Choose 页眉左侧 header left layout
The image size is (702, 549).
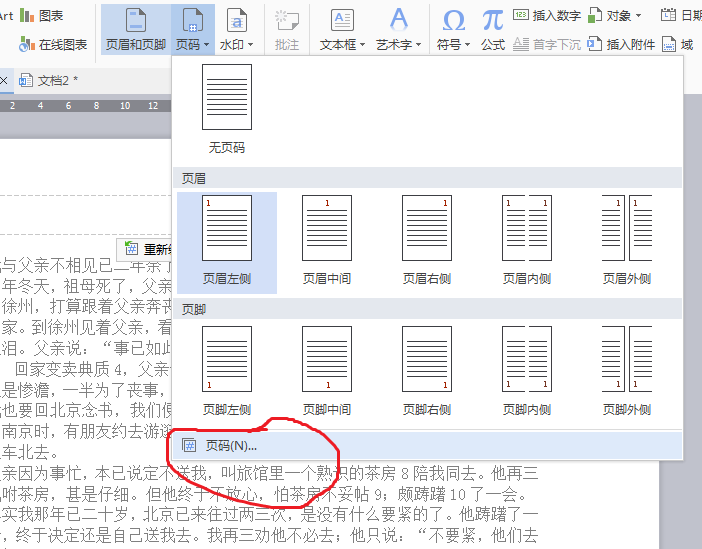227,242
